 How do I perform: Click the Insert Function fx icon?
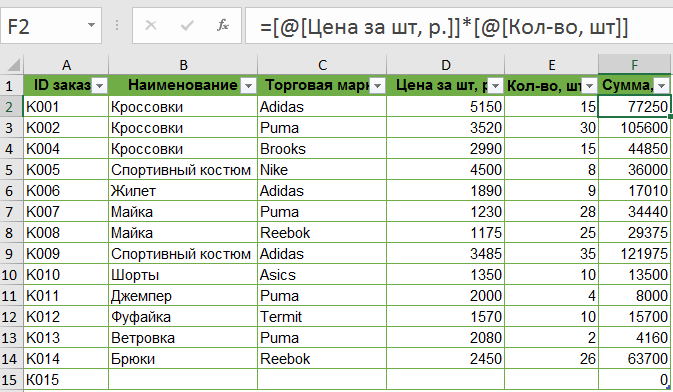pos(223,26)
